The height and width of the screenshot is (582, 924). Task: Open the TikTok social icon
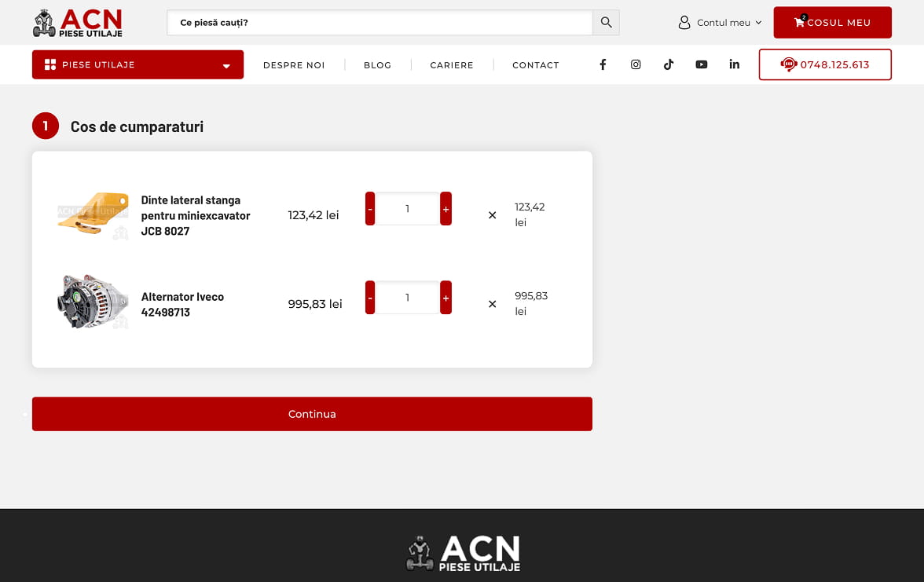coord(669,64)
